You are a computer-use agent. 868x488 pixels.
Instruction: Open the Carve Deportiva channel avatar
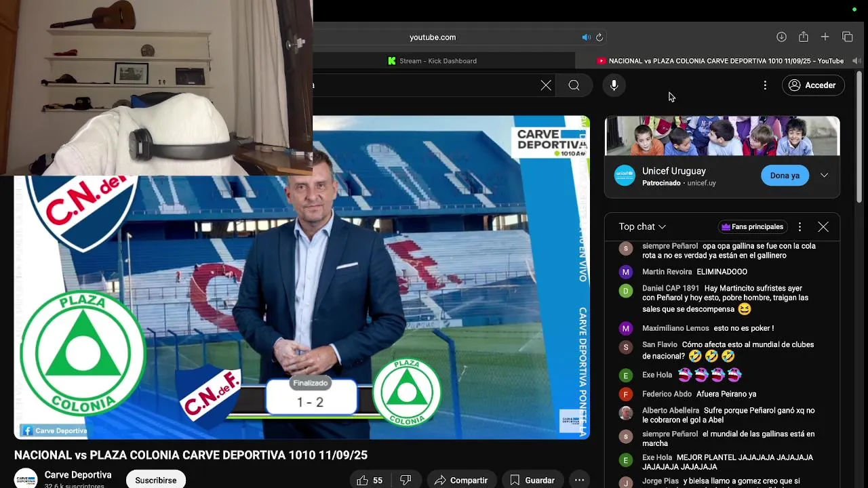click(x=26, y=479)
